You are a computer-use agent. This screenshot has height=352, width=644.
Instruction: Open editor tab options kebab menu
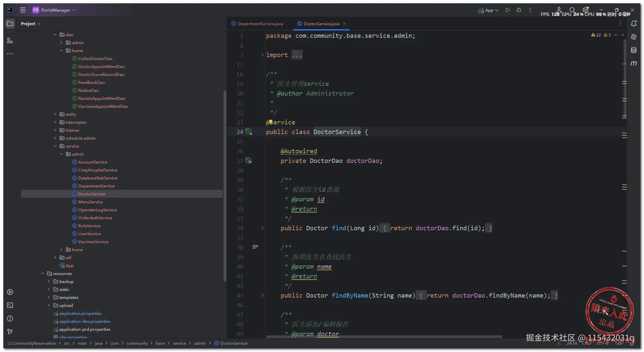[x=620, y=24]
